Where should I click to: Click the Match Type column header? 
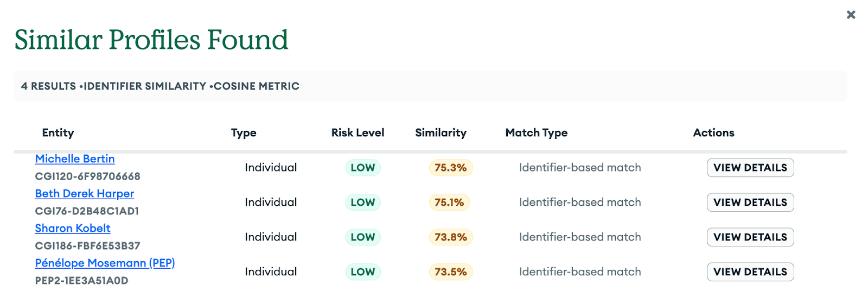click(x=536, y=133)
